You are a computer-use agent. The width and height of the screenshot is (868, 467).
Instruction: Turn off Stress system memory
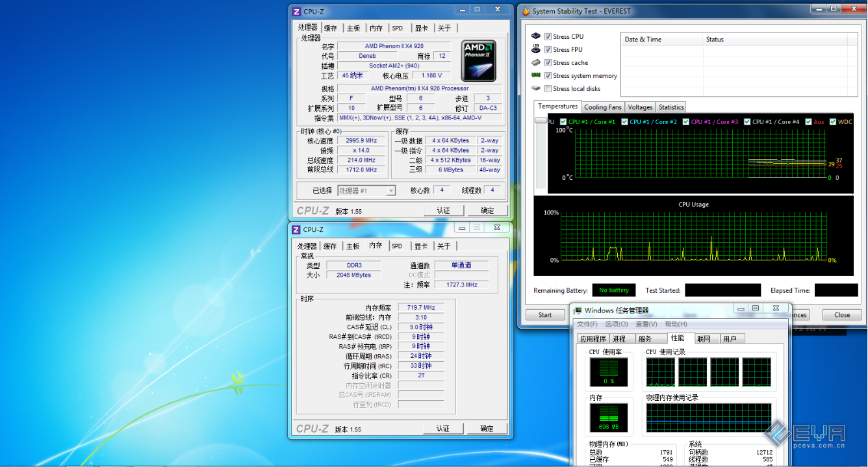coord(548,75)
